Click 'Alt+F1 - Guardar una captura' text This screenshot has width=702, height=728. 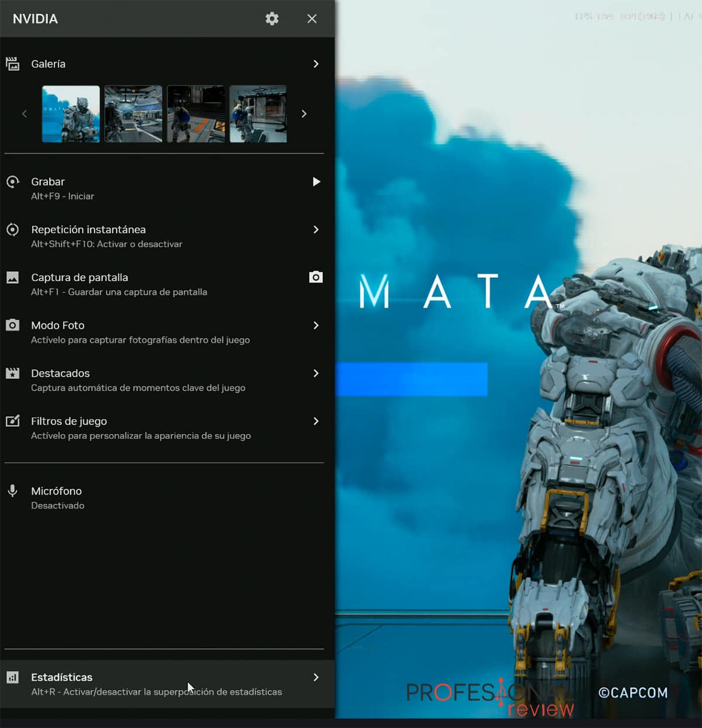point(119,292)
